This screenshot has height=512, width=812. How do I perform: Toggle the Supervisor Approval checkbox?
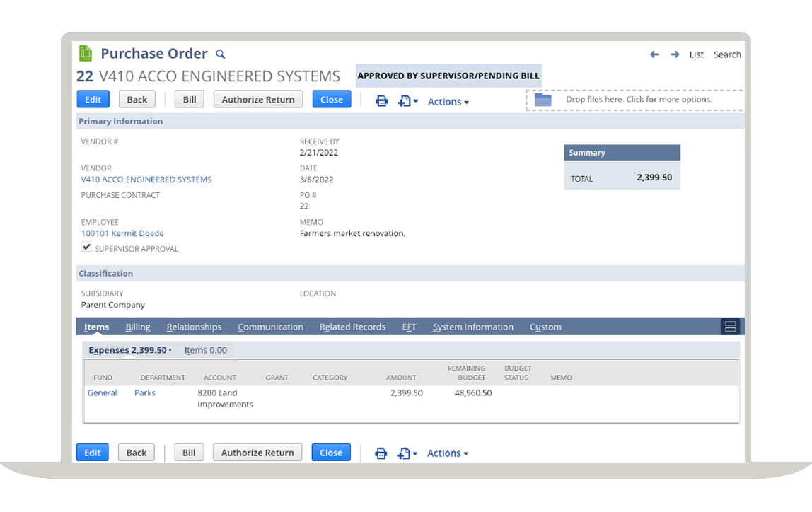click(86, 247)
